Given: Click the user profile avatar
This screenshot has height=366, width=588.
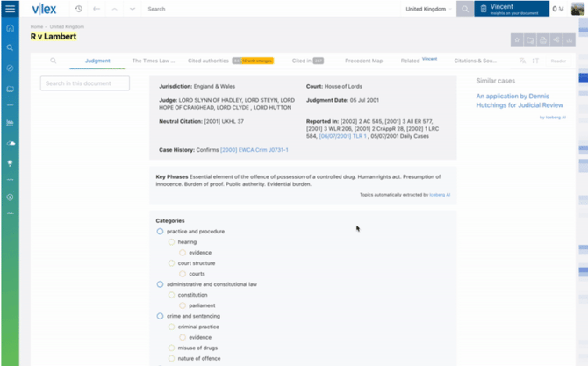Looking at the screenshot, I should pyautogui.click(x=577, y=9).
